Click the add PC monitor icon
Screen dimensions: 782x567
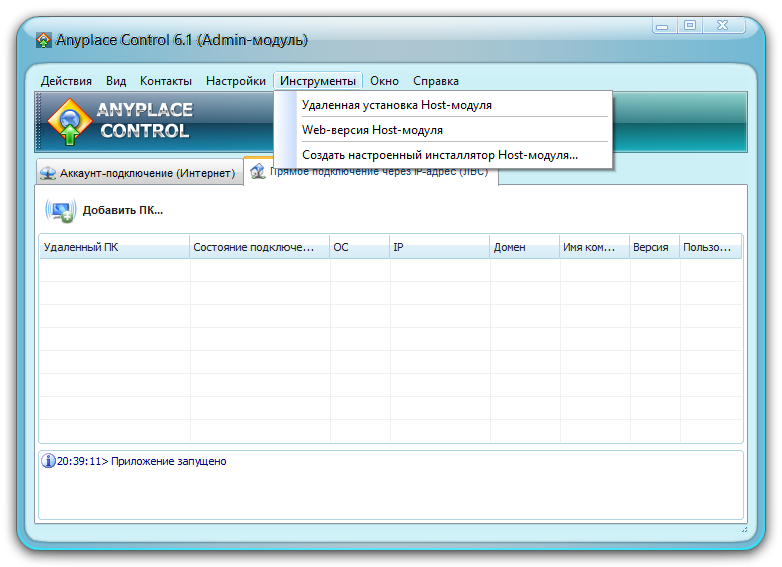(x=60, y=210)
